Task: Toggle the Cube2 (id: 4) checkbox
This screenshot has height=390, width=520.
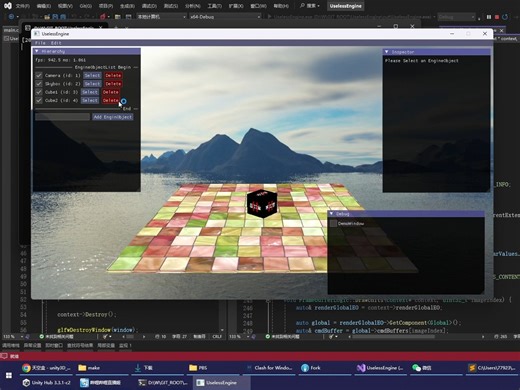Action: click(39, 100)
